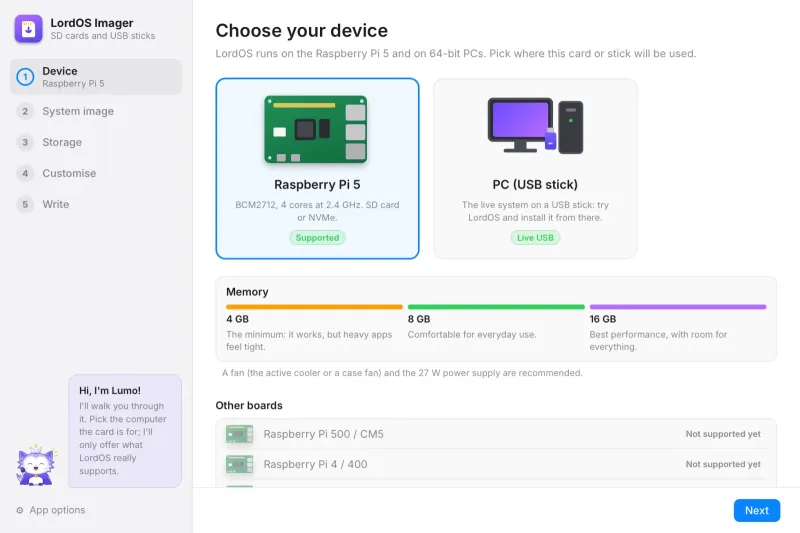Click the PC with USB stick illustration
The width and height of the screenshot is (800, 533).
[x=535, y=126]
